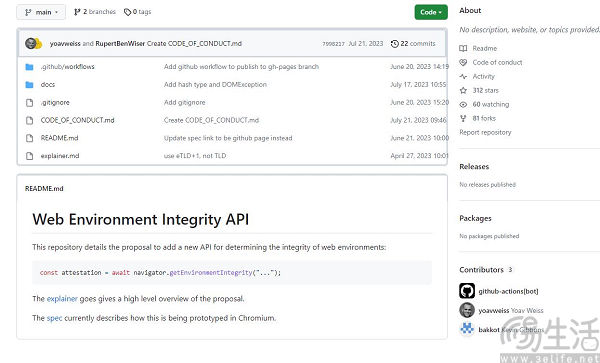Open commit 'Add github workflow to publish'
The width and height of the screenshot is (600, 363).
tap(241, 67)
